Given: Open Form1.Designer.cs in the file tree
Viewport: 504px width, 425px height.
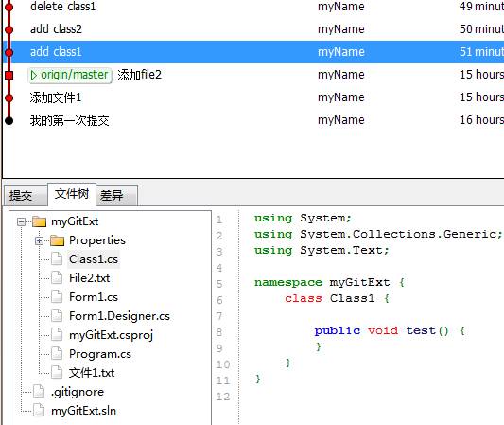Looking at the screenshot, I should click(x=119, y=316).
